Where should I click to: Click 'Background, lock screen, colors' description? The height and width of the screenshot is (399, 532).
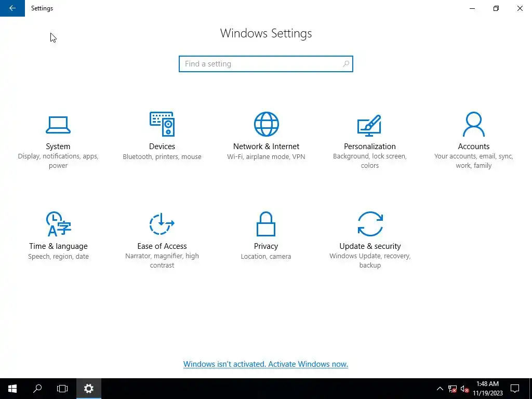(x=369, y=161)
